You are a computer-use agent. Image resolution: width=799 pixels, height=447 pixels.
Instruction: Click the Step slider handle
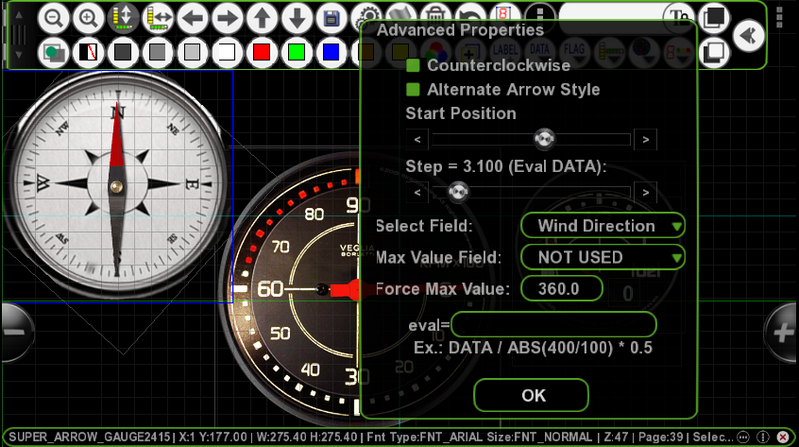coord(458,192)
